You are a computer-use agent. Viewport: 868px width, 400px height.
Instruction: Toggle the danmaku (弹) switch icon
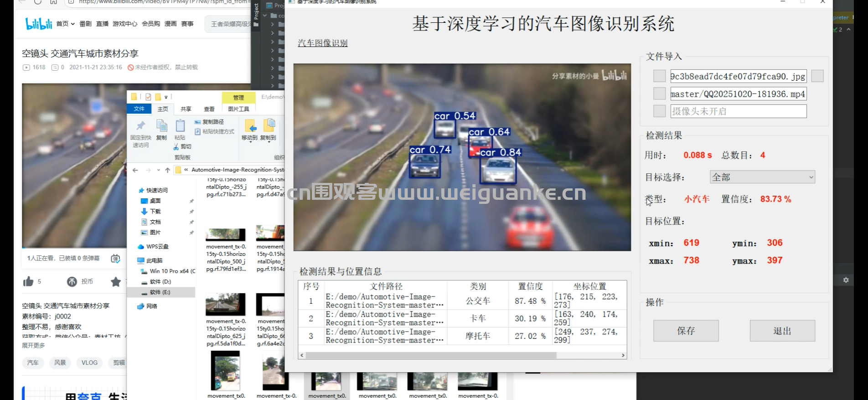tap(115, 259)
